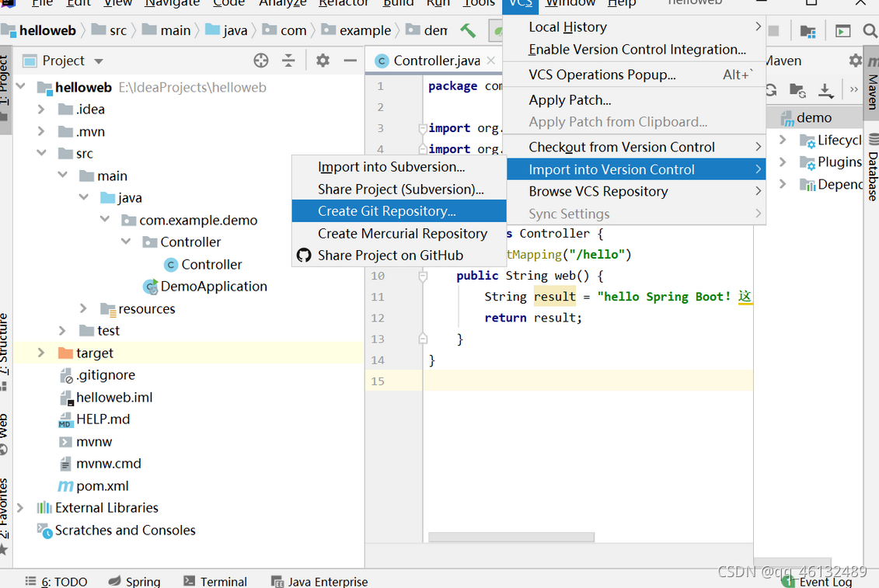Click the locate/scroll from source target icon

pos(260,61)
